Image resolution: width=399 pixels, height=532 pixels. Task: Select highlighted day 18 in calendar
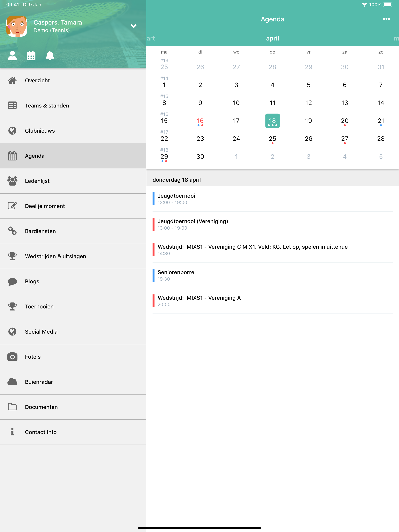pos(272,121)
